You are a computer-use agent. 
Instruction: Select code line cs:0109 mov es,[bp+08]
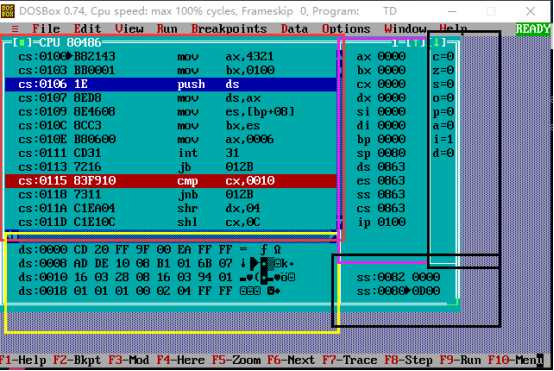point(171,112)
